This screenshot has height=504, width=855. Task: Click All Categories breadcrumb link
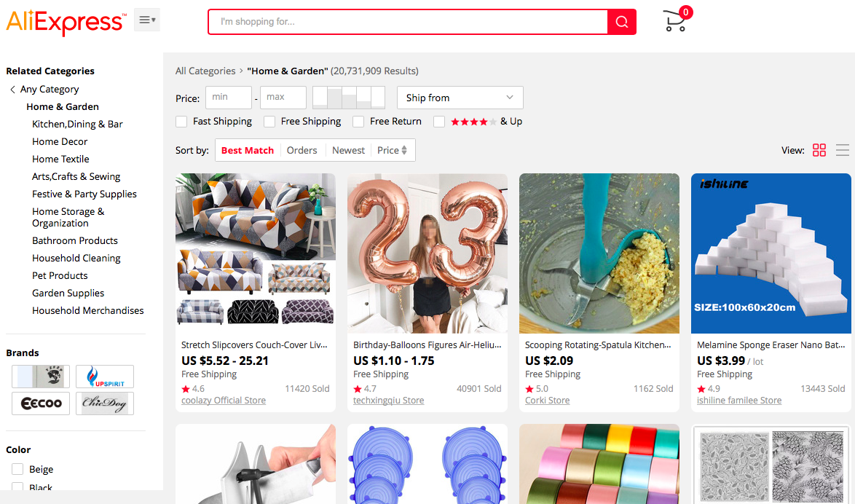205,71
